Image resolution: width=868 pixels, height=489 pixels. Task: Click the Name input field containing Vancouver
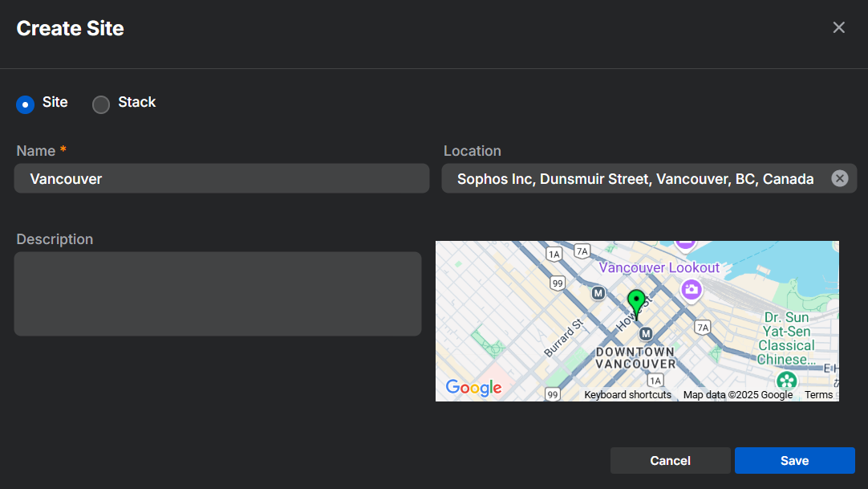point(221,178)
